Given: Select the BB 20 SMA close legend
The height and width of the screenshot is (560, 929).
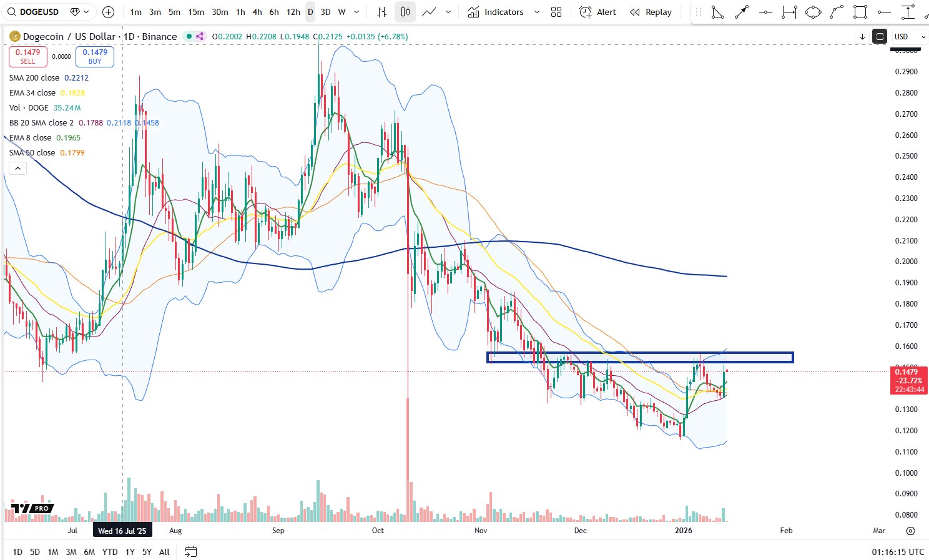Looking at the screenshot, I should click(x=41, y=123).
